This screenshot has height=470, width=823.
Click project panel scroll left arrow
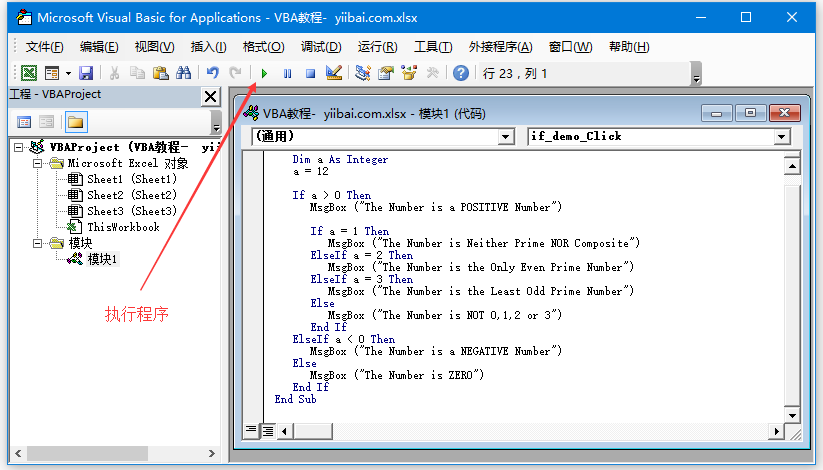click(x=18, y=453)
